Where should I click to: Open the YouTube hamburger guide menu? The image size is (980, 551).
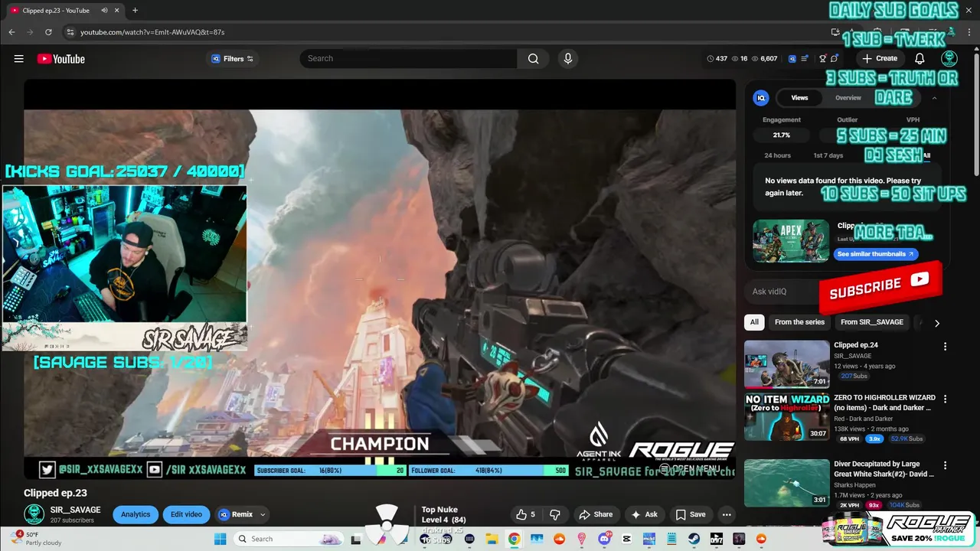pyautogui.click(x=18, y=59)
